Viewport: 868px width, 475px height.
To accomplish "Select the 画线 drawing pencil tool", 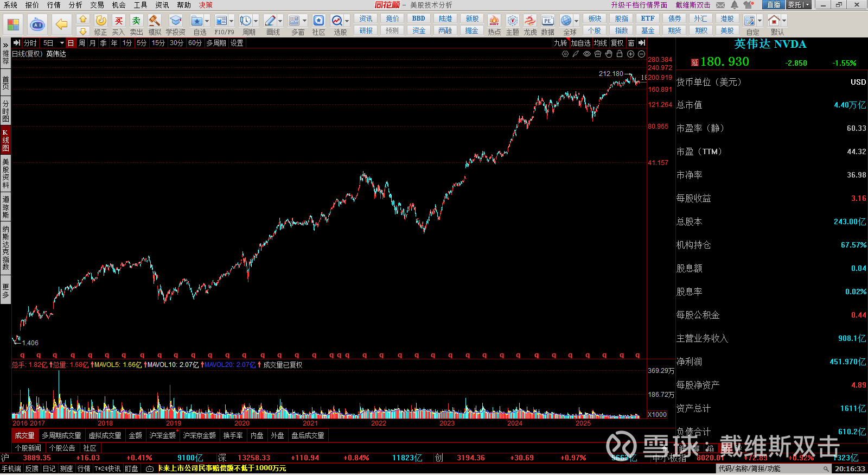I will coord(270,21).
